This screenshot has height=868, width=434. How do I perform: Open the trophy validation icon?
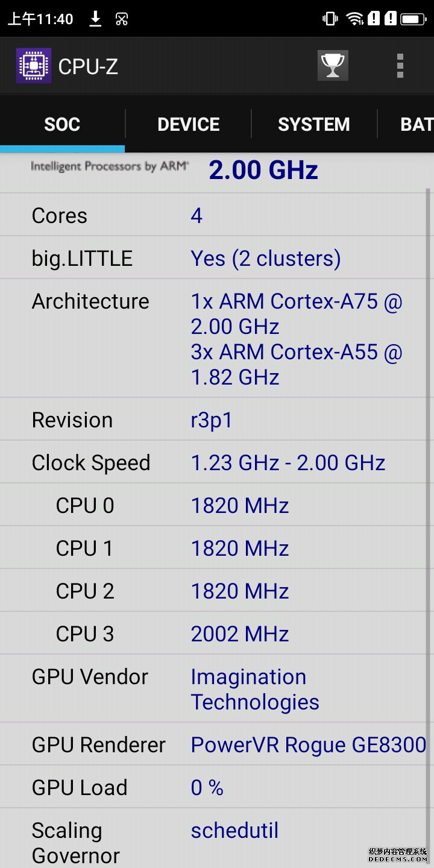[333, 65]
